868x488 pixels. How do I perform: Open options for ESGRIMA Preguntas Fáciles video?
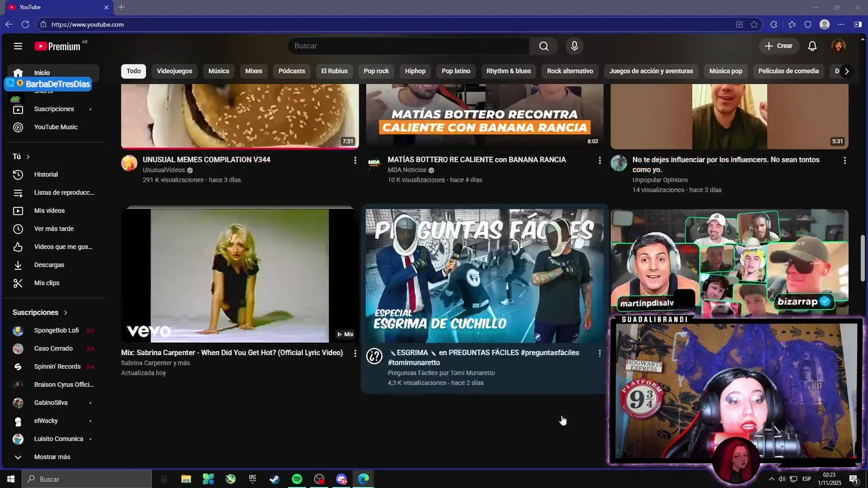[599, 353]
